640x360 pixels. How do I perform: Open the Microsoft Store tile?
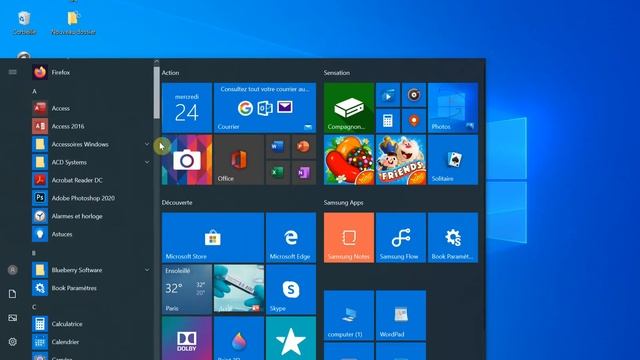click(213, 238)
